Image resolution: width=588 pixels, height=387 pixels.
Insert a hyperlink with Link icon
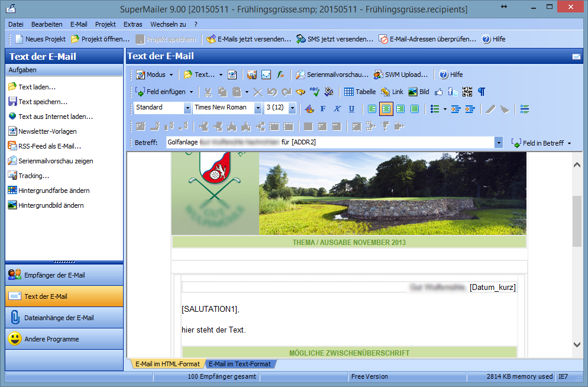click(392, 92)
